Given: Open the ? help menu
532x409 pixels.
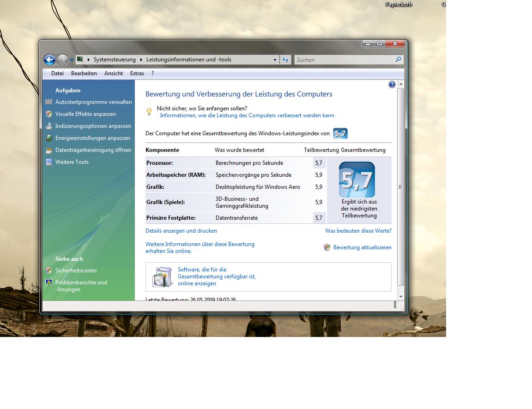Looking at the screenshot, I should [x=153, y=73].
